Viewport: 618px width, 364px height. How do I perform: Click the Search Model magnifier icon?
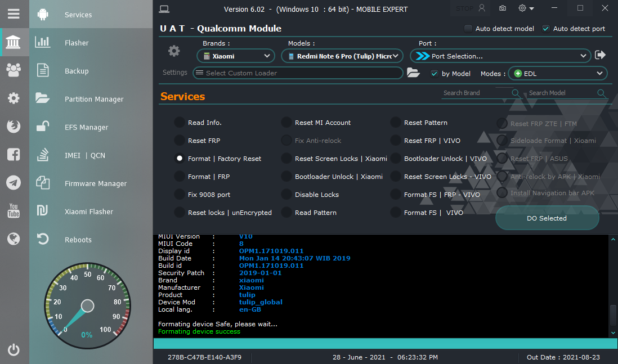coord(602,93)
